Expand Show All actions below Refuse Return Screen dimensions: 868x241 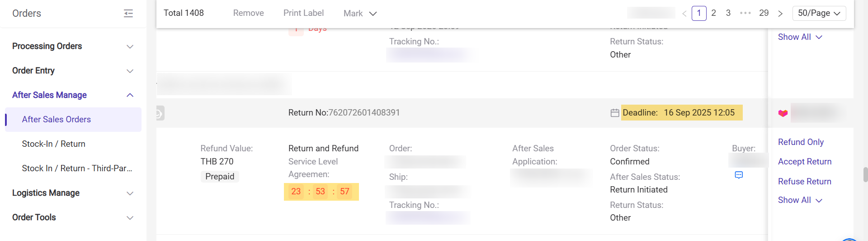pos(799,200)
